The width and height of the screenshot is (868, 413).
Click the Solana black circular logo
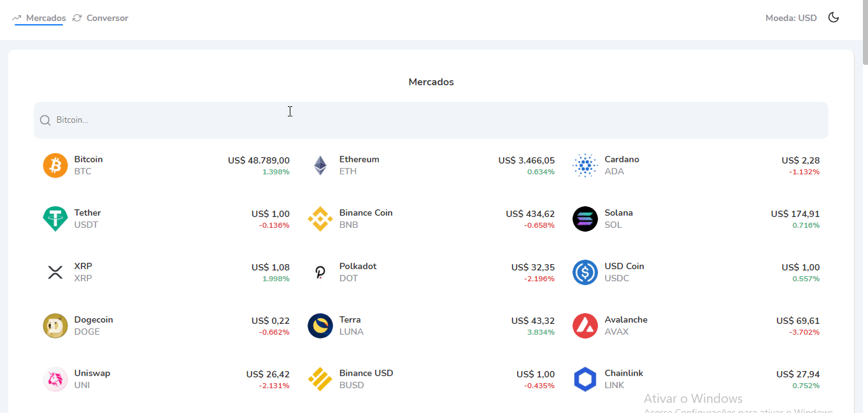(x=585, y=219)
